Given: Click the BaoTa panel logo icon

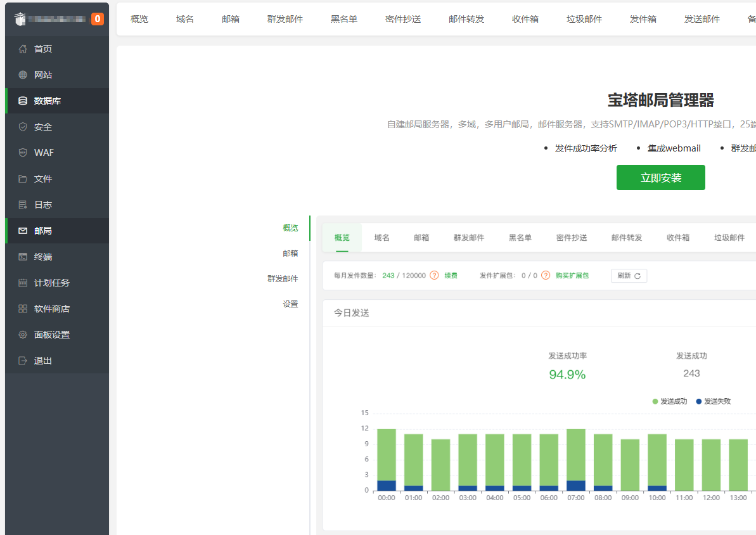Looking at the screenshot, I should click(19, 19).
